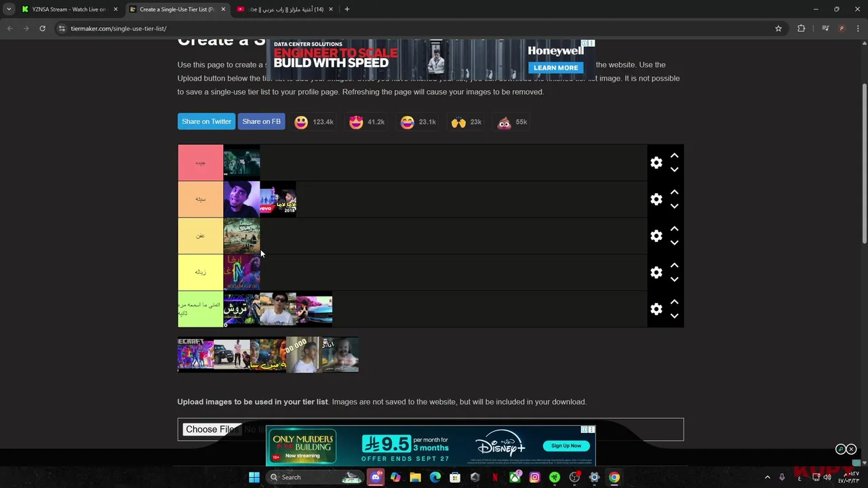Switch to the YZNSA Stream tab
This screenshot has height=488, width=868.
tap(68, 9)
